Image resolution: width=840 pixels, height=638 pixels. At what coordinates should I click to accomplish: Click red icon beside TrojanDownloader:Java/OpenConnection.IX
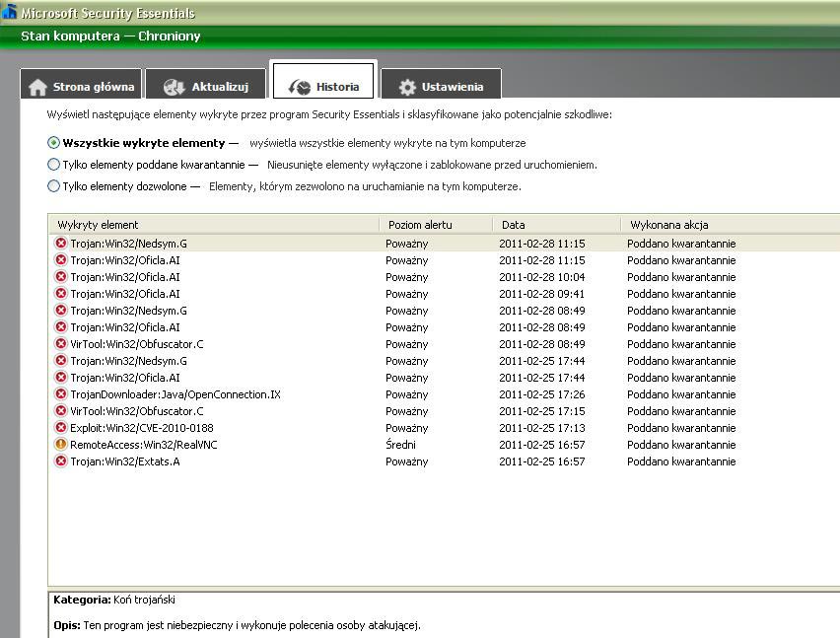point(61,393)
